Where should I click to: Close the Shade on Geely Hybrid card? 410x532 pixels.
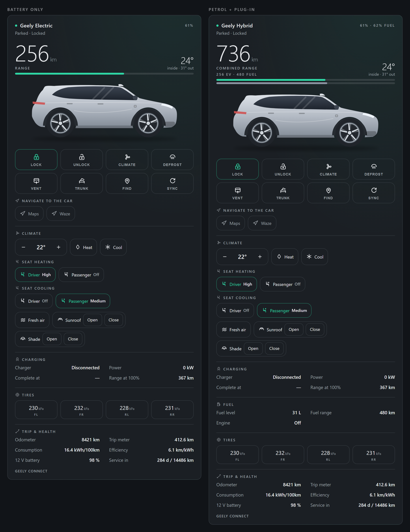point(274,349)
